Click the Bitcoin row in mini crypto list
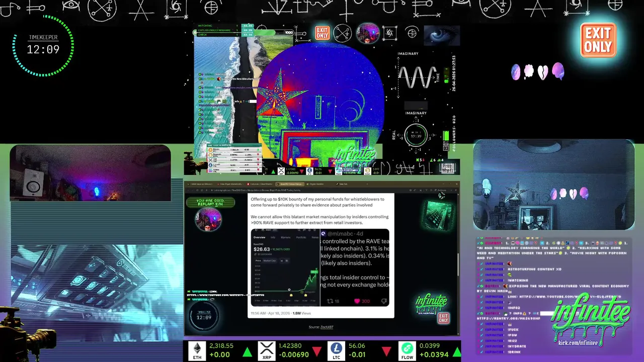 (x=234, y=150)
